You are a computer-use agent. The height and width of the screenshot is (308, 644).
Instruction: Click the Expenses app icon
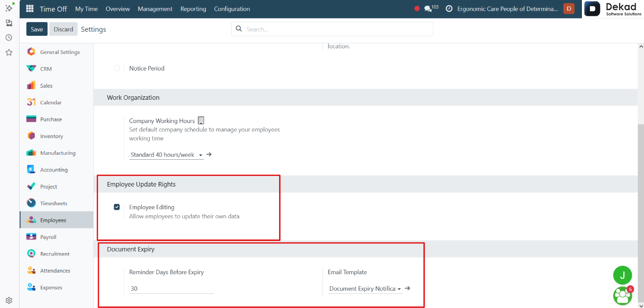(x=31, y=287)
